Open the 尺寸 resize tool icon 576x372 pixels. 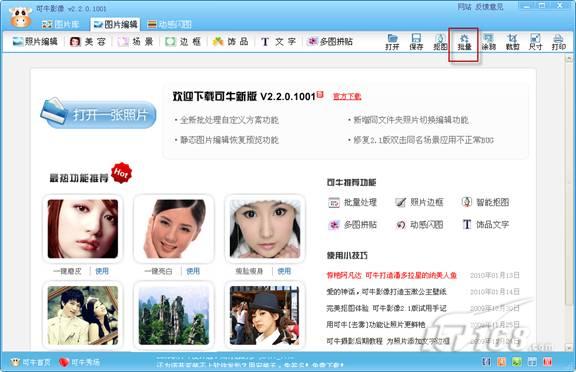pyautogui.click(x=535, y=42)
